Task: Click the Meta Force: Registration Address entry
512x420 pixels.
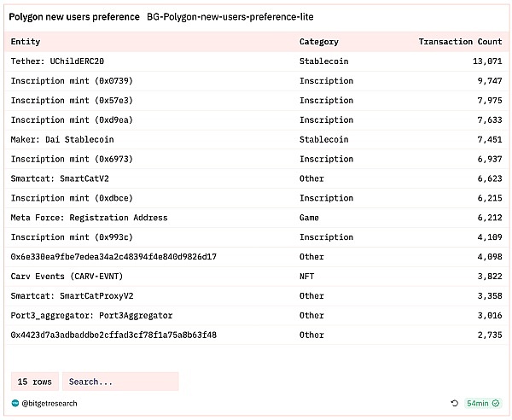Action: [89, 218]
